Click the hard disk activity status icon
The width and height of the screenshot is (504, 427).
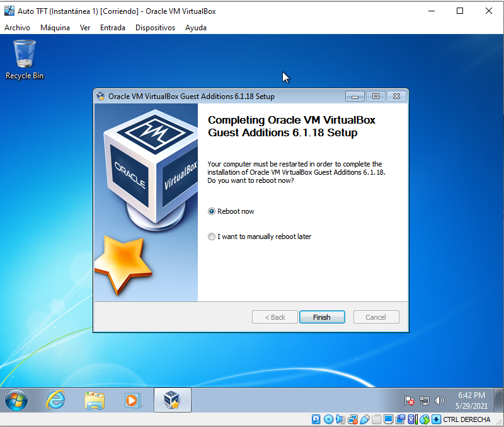[317, 419]
